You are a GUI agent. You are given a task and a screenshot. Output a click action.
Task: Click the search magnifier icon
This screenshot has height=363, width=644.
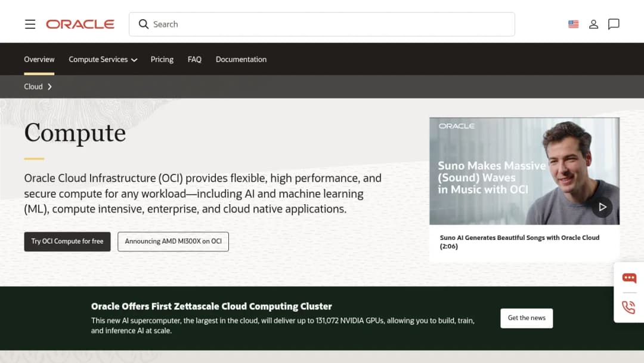(143, 24)
